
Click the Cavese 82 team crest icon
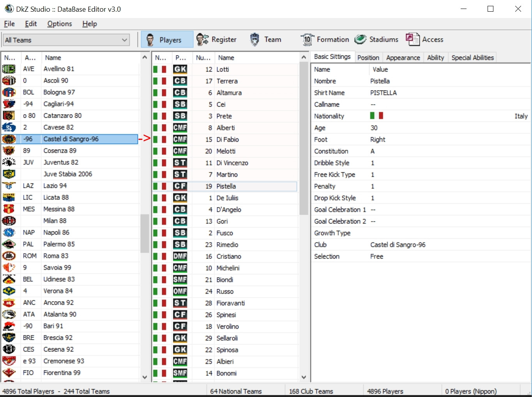(9, 127)
